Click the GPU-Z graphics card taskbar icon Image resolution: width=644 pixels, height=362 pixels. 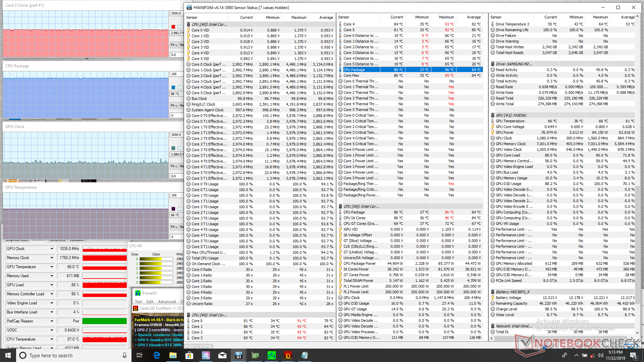coord(255,355)
